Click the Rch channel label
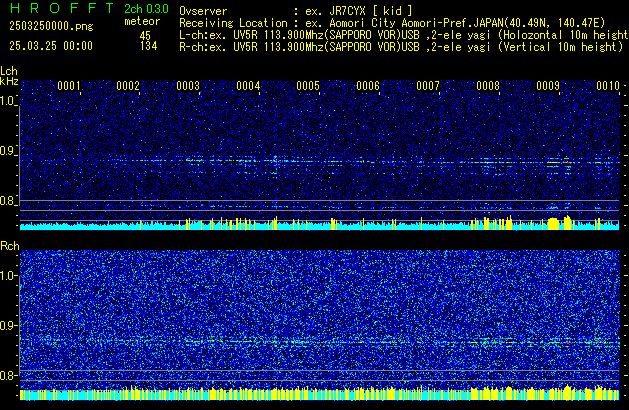 (x=10, y=246)
